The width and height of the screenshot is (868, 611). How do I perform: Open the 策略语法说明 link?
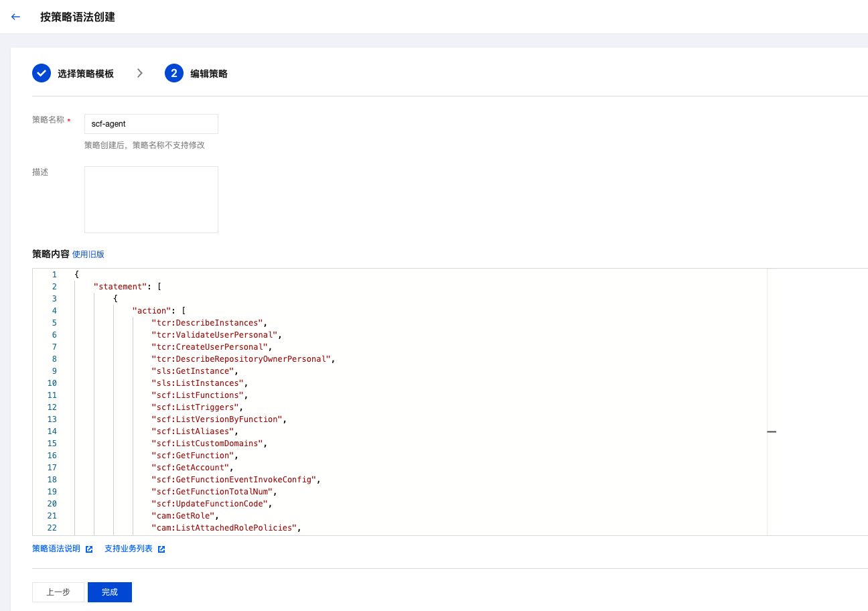(56, 549)
